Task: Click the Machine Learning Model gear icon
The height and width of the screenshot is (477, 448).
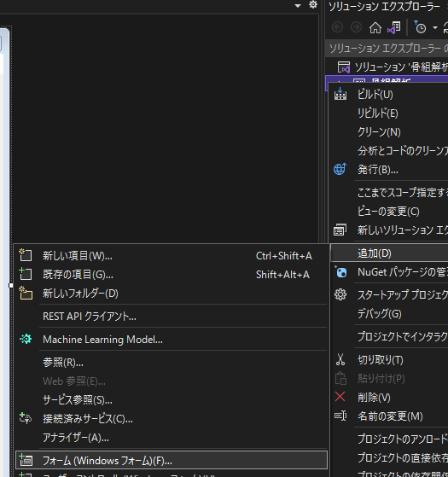Action: click(x=26, y=339)
